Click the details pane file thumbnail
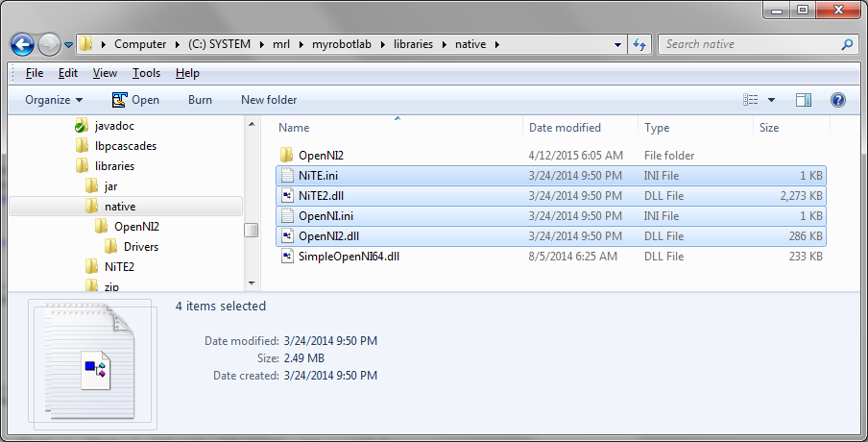 pyautogui.click(x=92, y=364)
